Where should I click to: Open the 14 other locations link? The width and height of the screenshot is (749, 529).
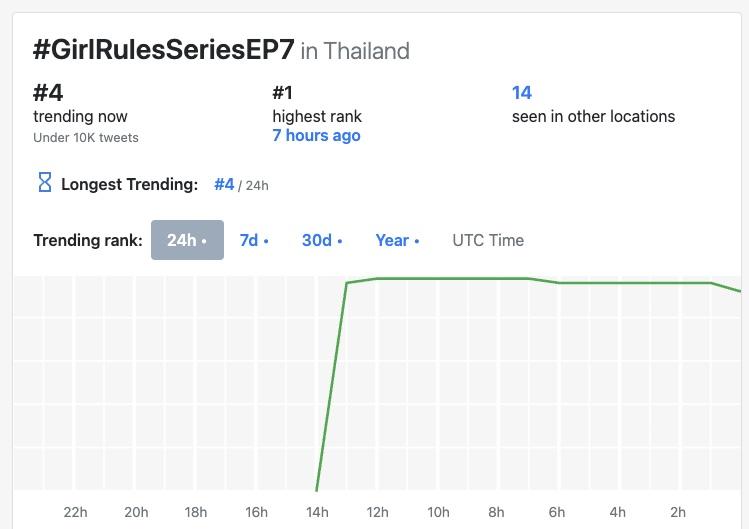coord(522,93)
